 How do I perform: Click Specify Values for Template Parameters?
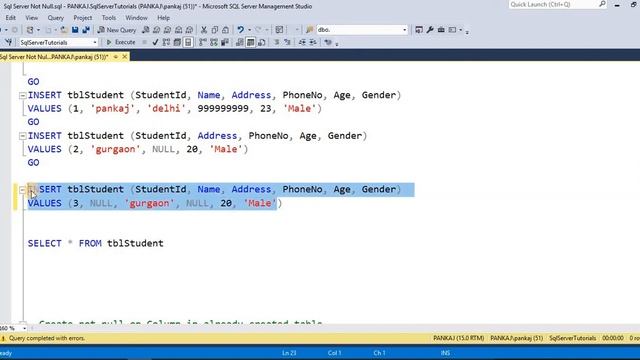tap(328, 42)
